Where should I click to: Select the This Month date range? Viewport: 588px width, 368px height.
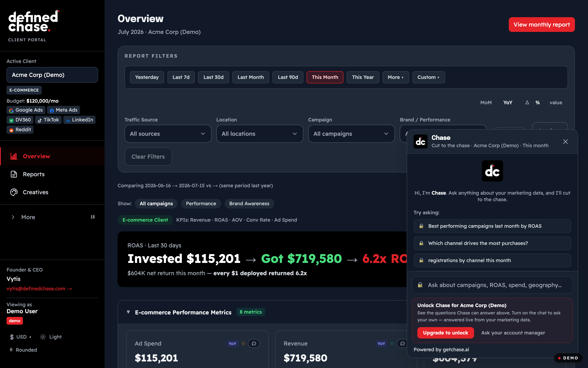[x=325, y=77]
